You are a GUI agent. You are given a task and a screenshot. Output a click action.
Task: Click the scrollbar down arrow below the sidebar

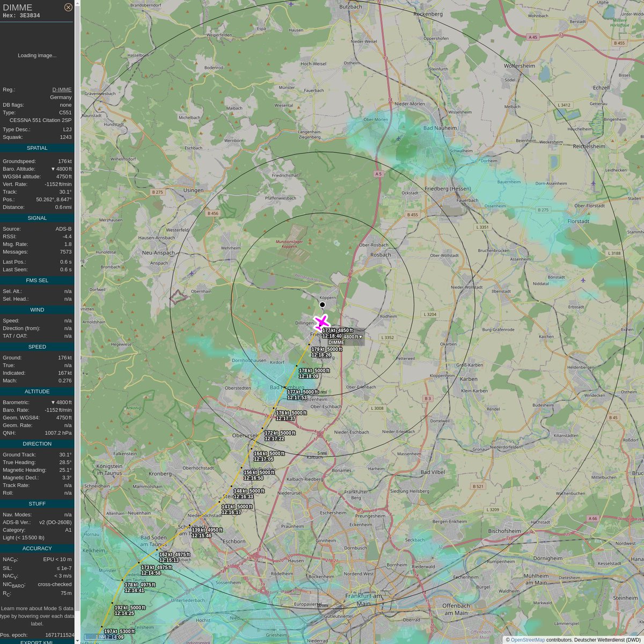tap(78, 640)
